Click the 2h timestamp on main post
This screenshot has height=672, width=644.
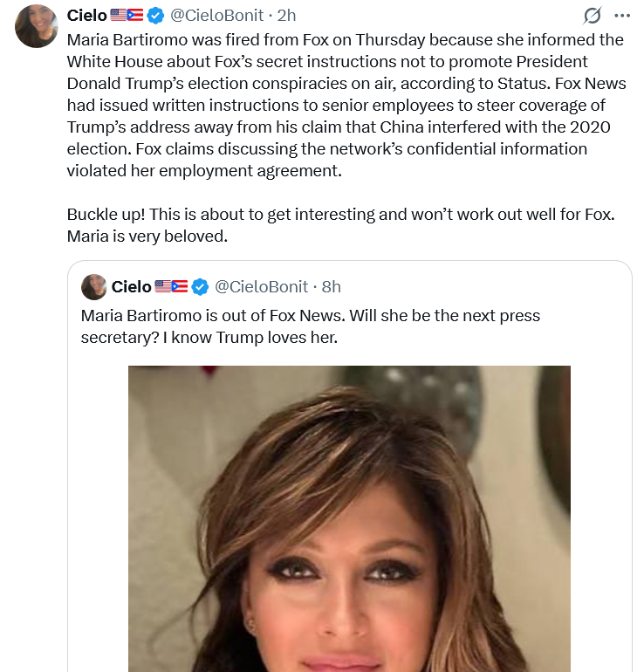tap(286, 16)
